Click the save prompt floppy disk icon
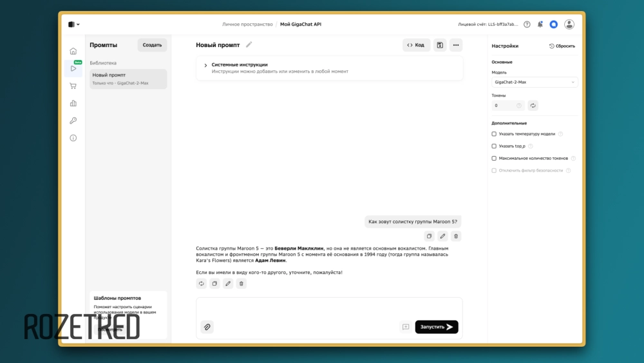 440,45
